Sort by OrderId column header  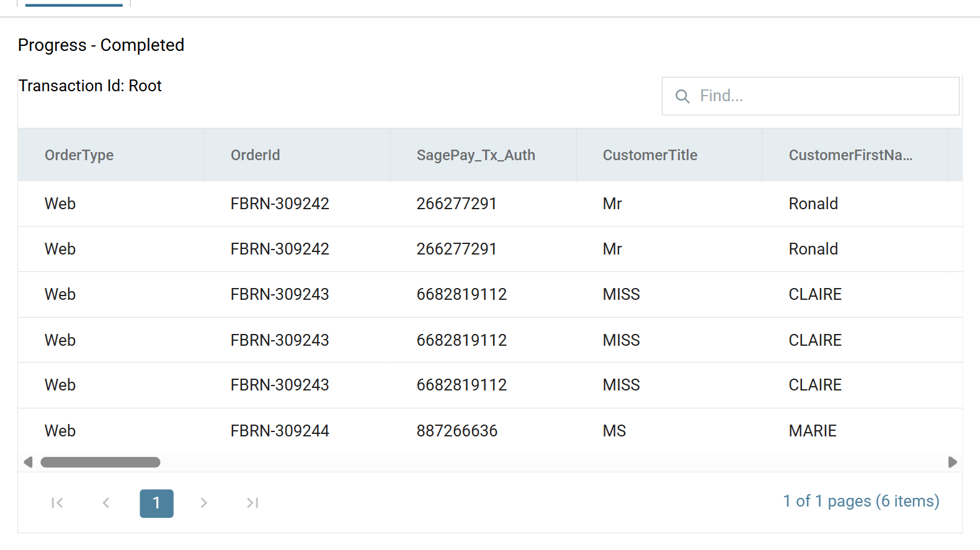297,155
